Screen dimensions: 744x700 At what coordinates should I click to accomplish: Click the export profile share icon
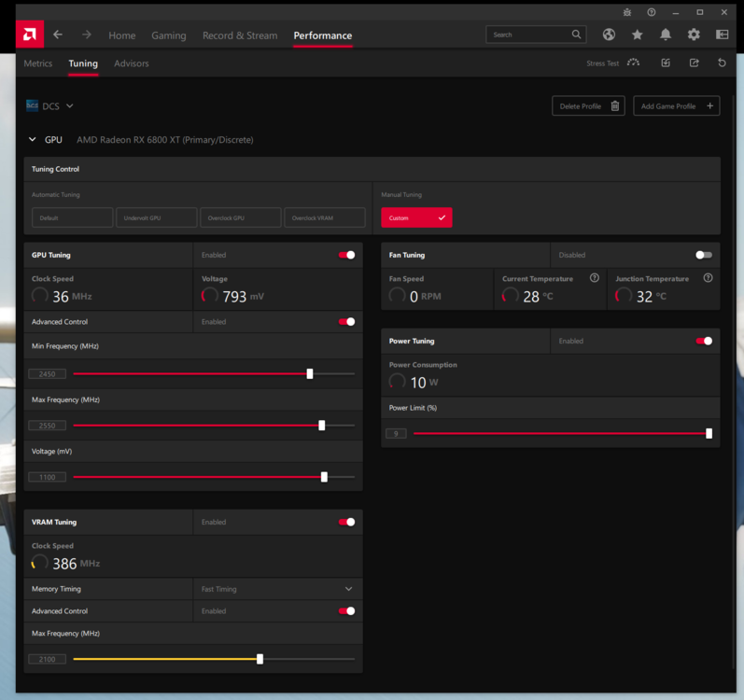coord(694,63)
